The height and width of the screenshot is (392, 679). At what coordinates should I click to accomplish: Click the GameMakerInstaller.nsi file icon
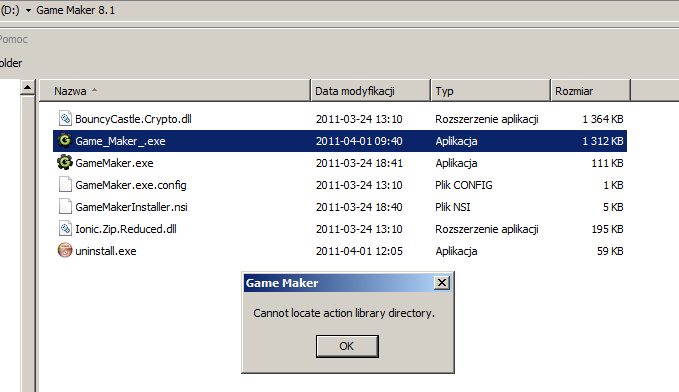(x=65, y=207)
